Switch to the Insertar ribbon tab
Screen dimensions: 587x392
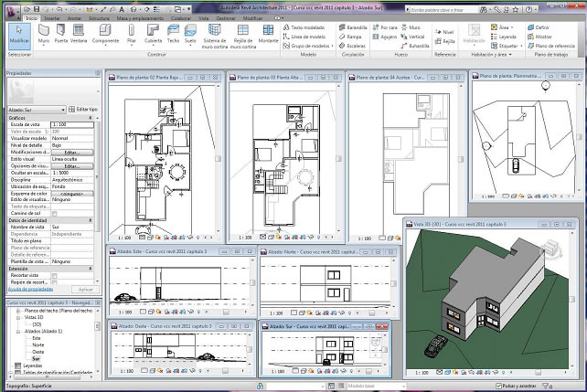tap(53, 17)
